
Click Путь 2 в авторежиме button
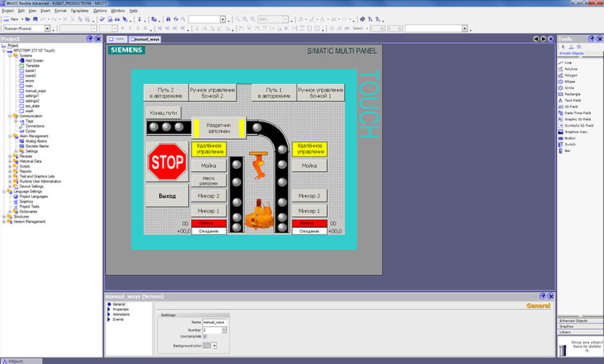tap(165, 92)
